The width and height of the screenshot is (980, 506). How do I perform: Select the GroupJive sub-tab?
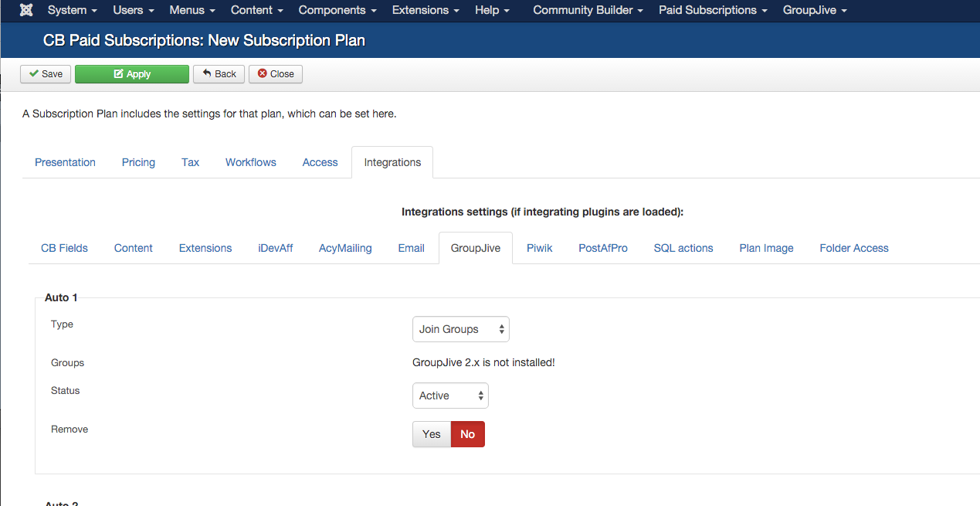(x=476, y=248)
